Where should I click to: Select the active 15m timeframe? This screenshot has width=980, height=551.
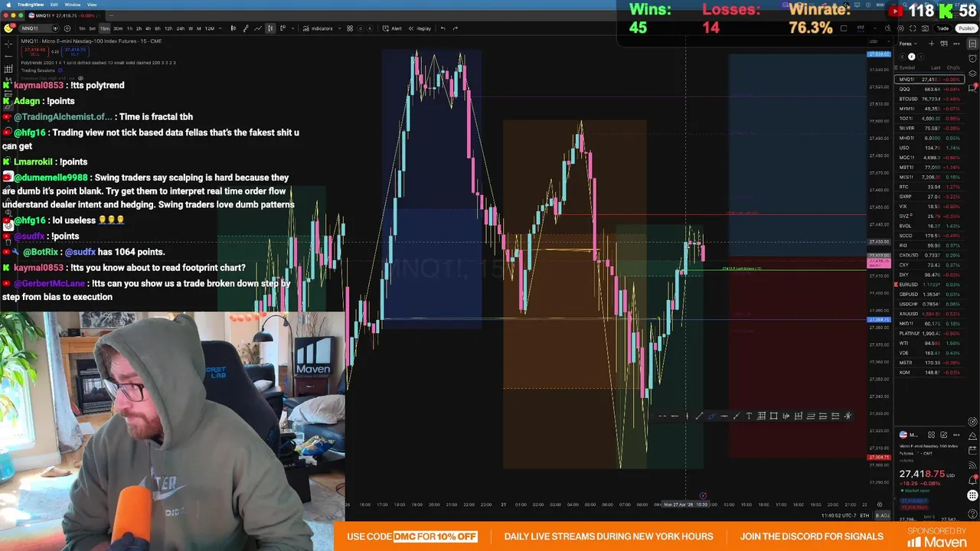105,28
